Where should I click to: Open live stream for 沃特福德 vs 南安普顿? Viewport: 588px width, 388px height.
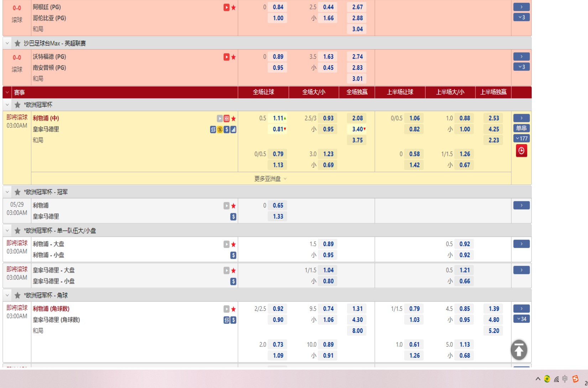pos(226,57)
